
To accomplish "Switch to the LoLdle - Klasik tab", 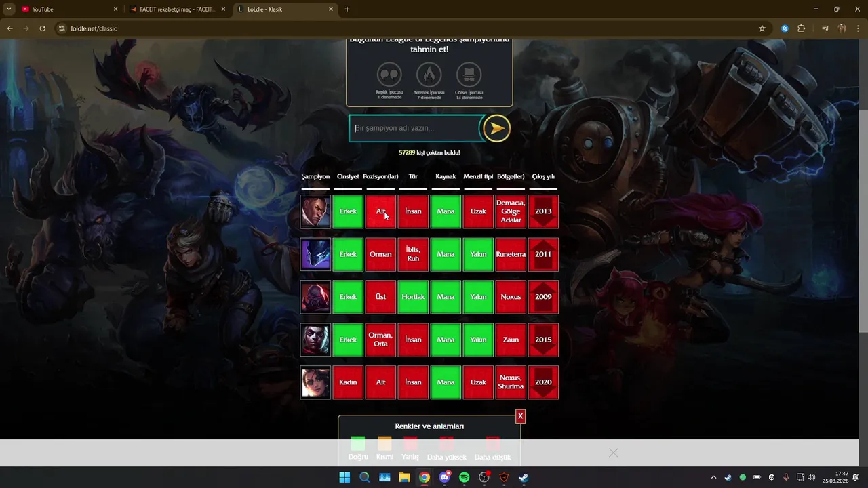I will click(x=285, y=9).
